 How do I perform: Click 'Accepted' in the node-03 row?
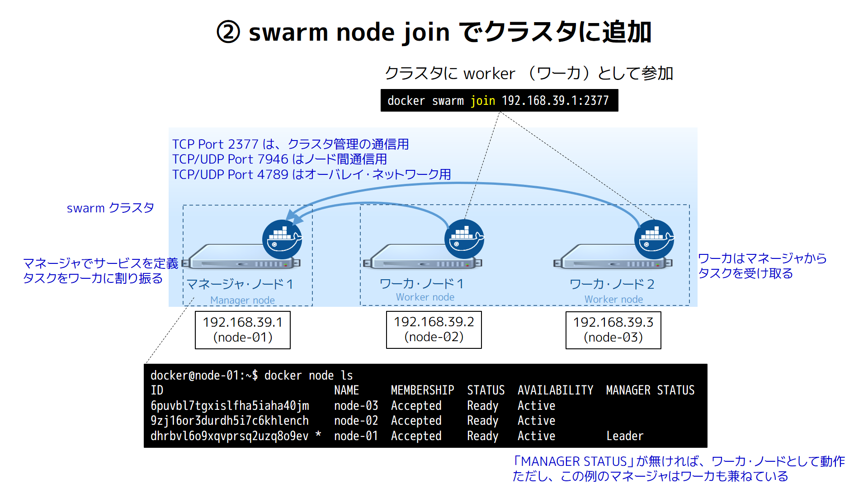416,406
